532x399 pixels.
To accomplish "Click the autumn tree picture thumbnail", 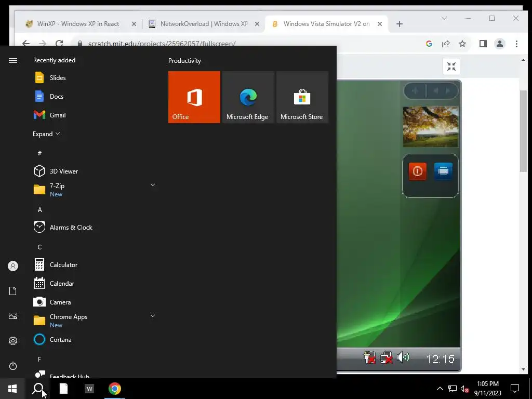I will [430, 127].
